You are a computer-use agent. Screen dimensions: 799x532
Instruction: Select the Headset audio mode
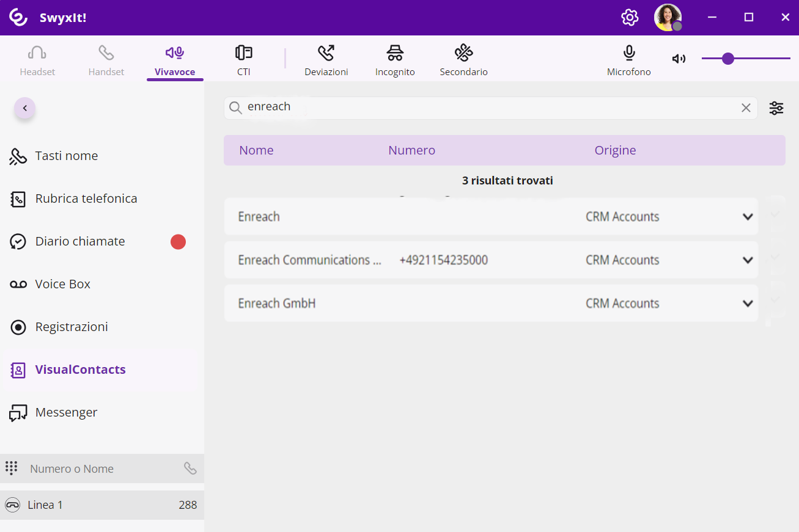click(37, 60)
